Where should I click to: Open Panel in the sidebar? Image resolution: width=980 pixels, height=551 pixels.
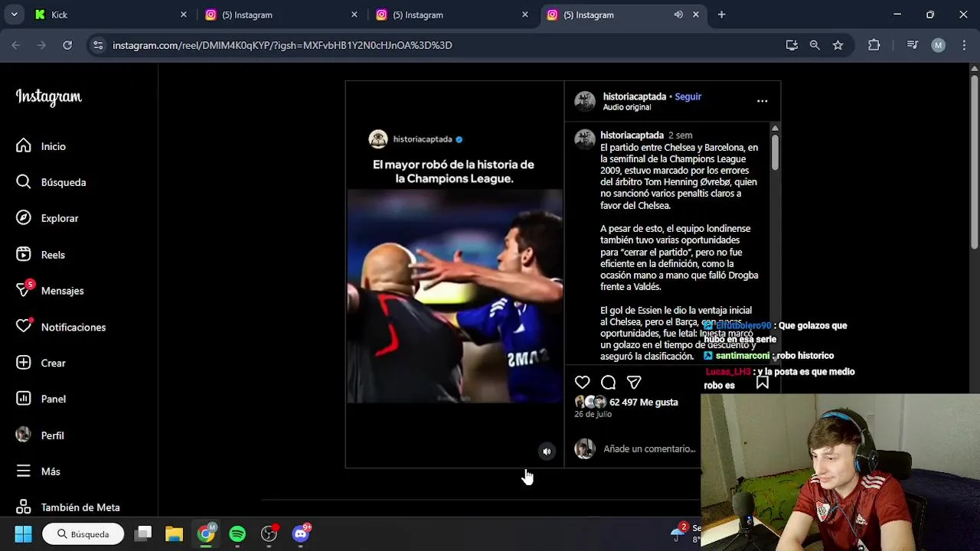tap(41, 399)
